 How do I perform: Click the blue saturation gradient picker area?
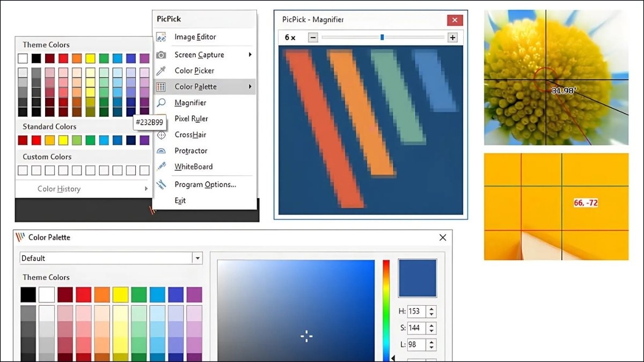coord(296,311)
